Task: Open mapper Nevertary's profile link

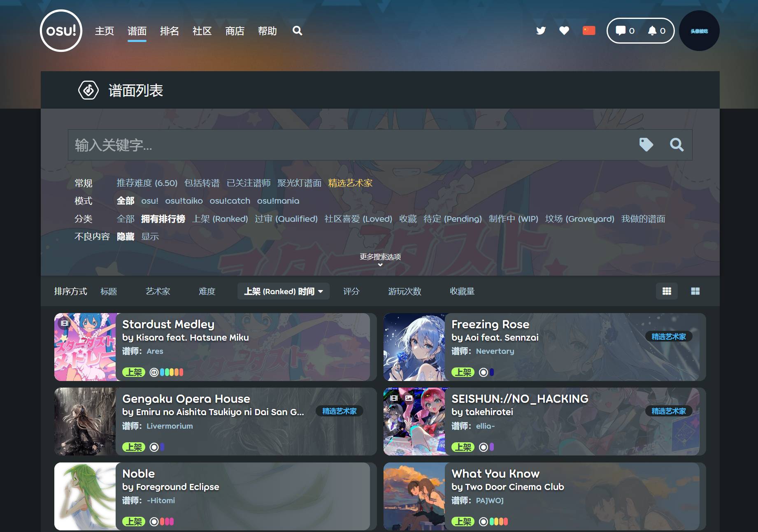Action: click(495, 351)
